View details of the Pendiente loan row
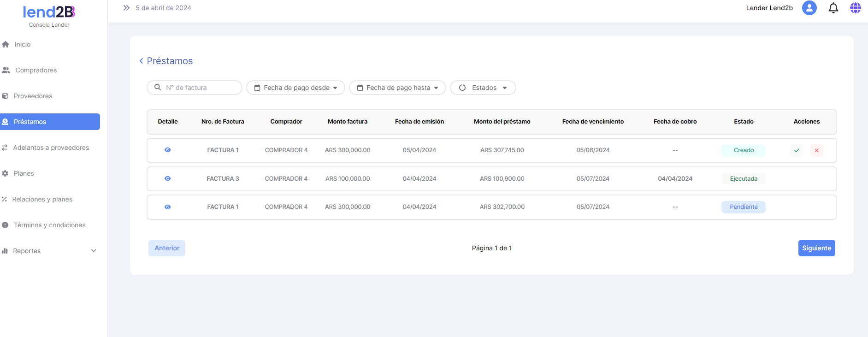868x337 pixels. click(168, 207)
